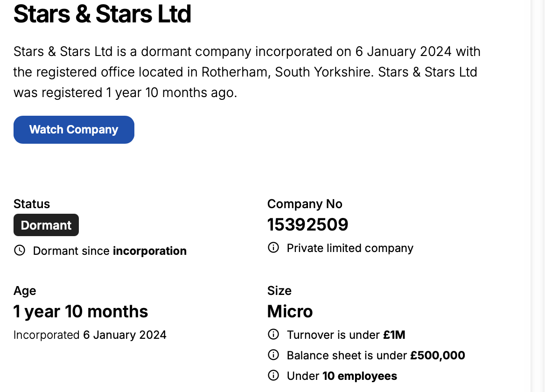Click the info icon next to Turnover
The width and height of the screenshot is (545, 392).
point(273,335)
